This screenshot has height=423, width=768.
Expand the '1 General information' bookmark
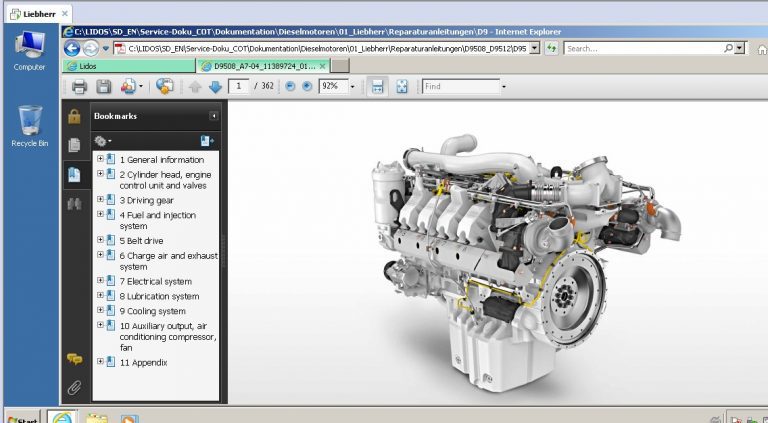coord(100,159)
